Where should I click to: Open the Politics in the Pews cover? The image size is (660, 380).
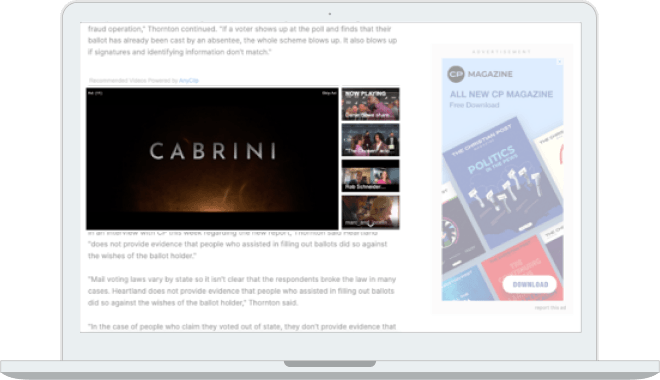[503, 181]
